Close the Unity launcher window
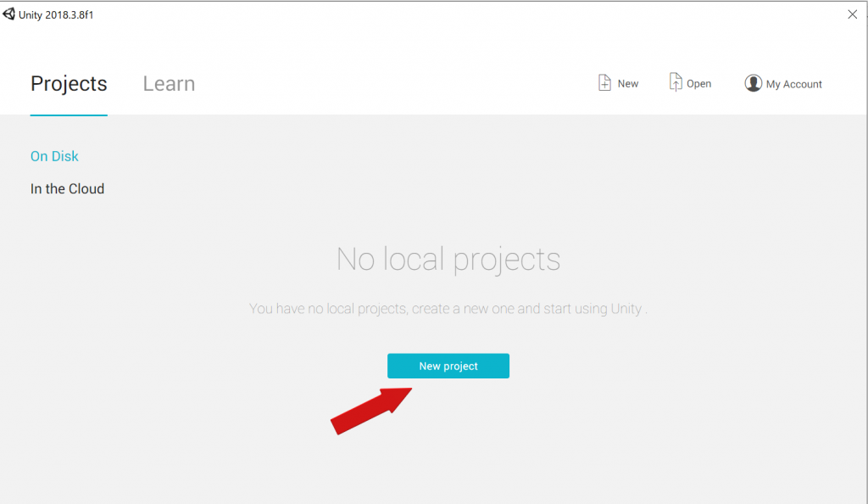 point(853,14)
